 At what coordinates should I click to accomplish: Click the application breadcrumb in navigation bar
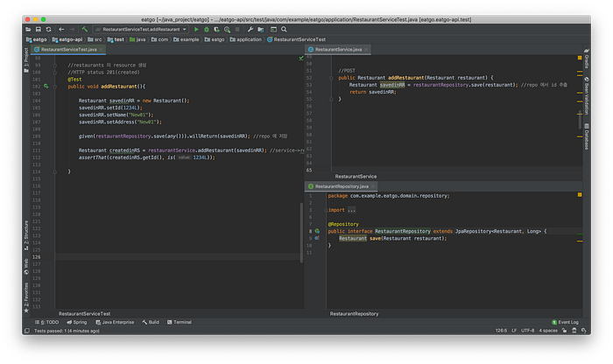pyautogui.click(x=249, y=39)
